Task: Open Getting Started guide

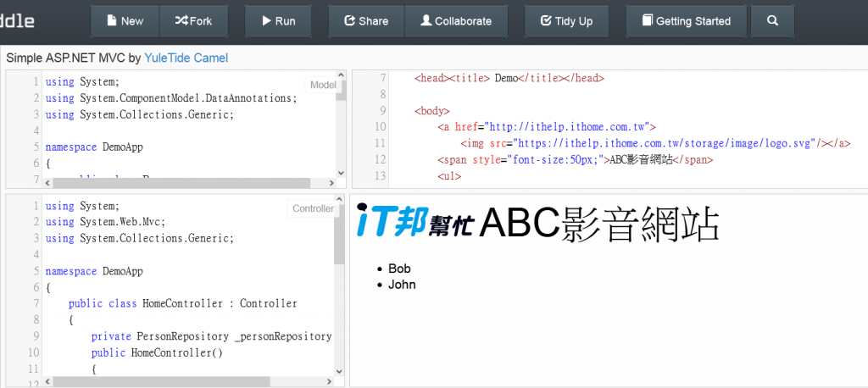Action: coord(687,21)
